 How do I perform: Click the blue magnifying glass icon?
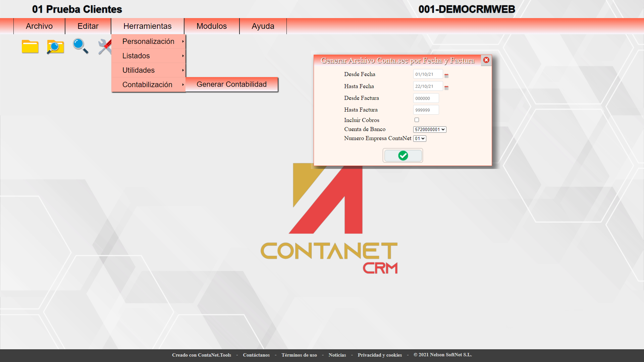(80, 46)
